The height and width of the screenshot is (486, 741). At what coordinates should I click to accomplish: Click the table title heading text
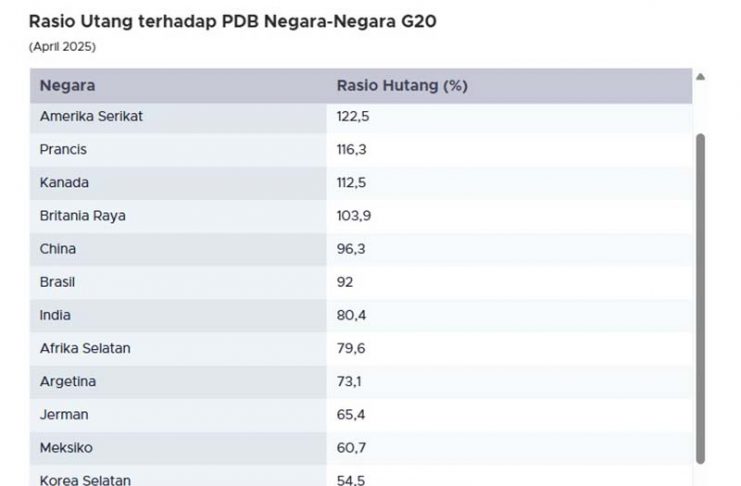coord(232,21)
